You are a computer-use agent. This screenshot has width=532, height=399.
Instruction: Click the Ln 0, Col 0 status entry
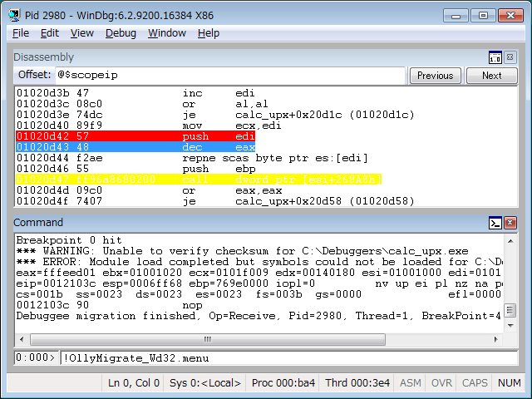133,383
